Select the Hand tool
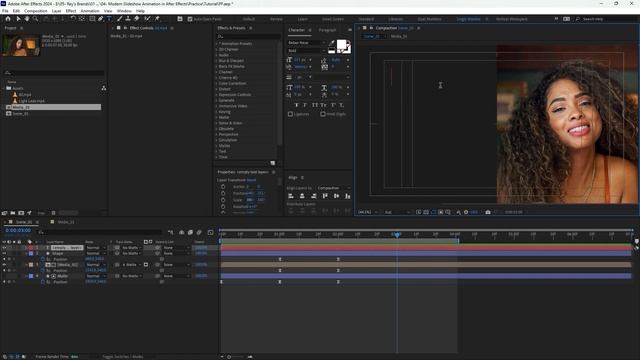Screen dimensions: 640x360 [27, 19]
